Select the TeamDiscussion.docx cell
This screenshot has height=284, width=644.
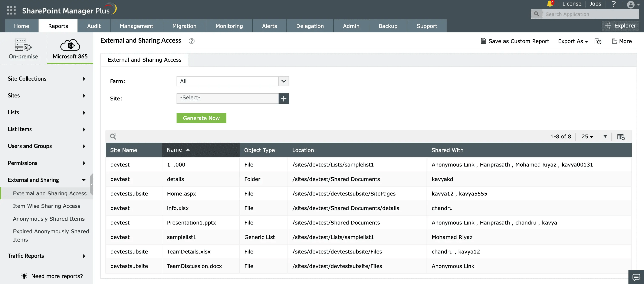click(x=201, y=266)
